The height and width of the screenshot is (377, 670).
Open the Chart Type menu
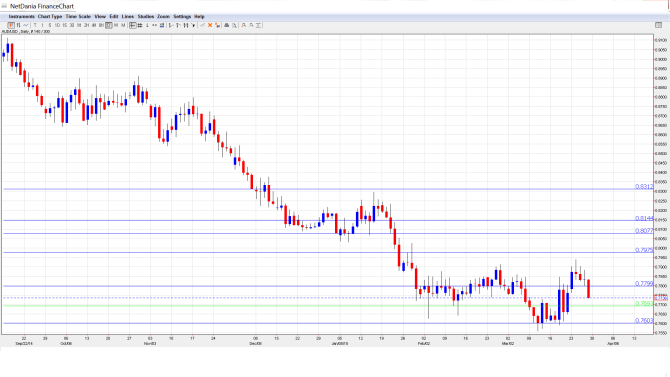(x=50, y=16)
